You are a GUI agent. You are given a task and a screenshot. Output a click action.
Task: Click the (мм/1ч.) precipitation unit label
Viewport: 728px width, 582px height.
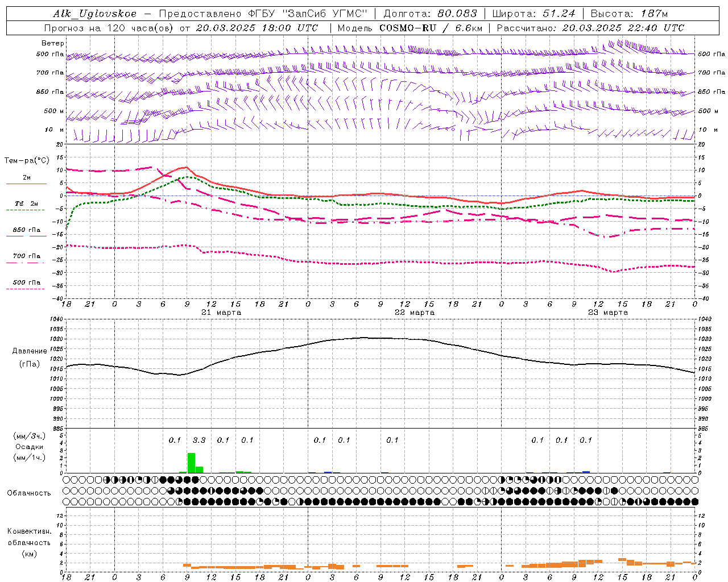click(x=29, y=458)
